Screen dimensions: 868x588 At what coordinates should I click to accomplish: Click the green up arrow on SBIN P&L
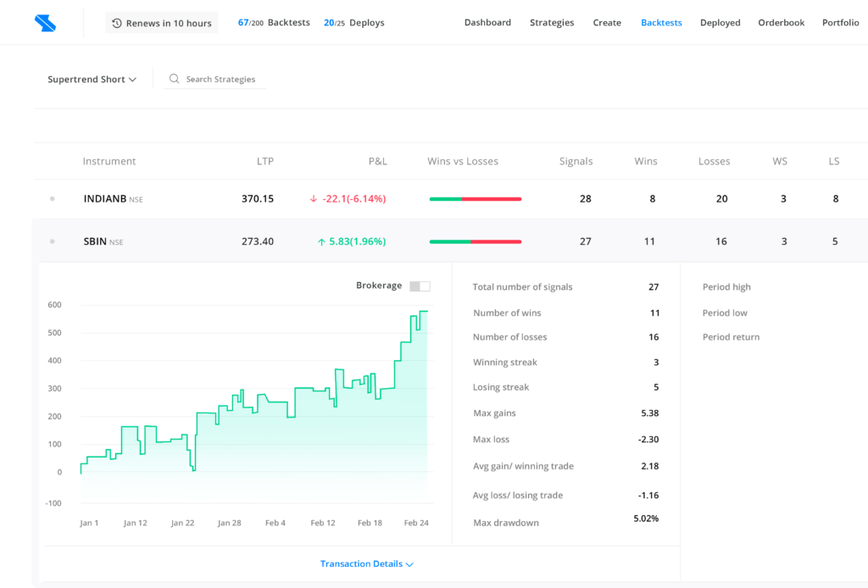point(321,242)
